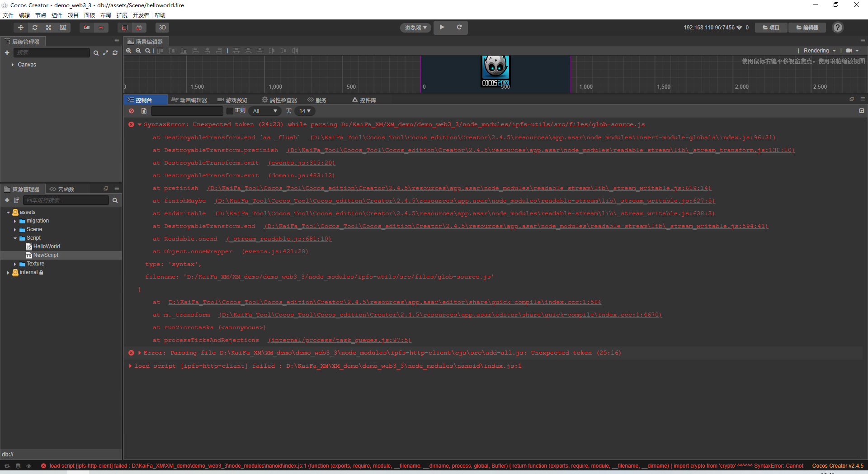Toggle local/global gizmo rotation mode
The image size is (868, 474).
101,28
